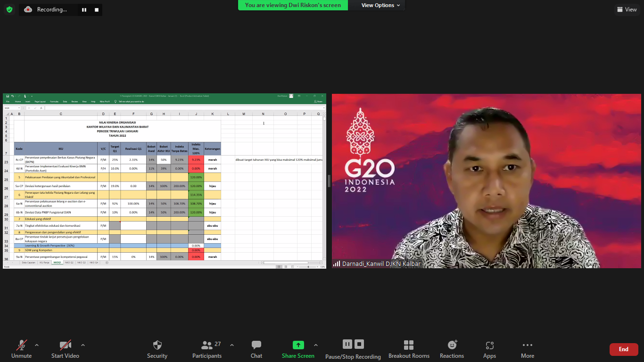Expand the video options arrow next to Start Video

pos(83,345)
